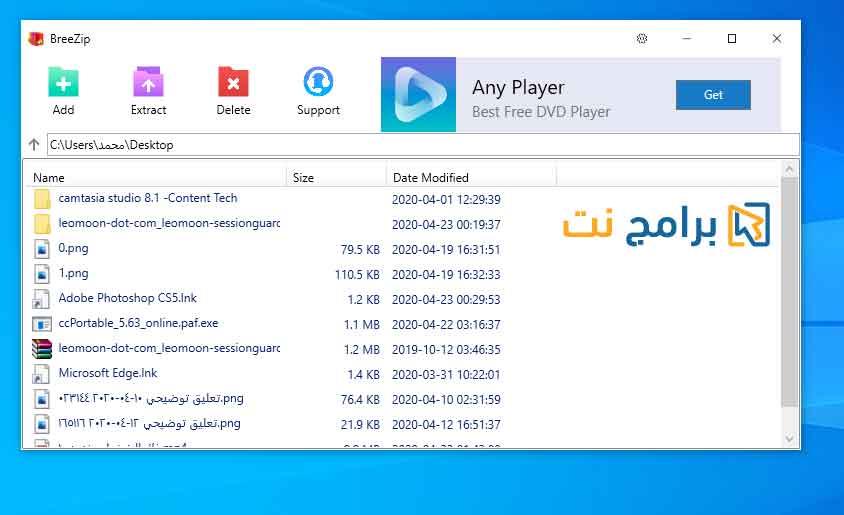Screen dimensions: 844x515
Task: Click date 2020-04-10 02:31:59
Action: point(446,400)
